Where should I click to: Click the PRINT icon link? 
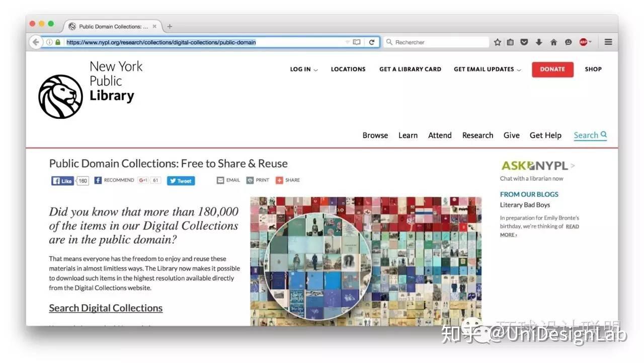(258, 180)
